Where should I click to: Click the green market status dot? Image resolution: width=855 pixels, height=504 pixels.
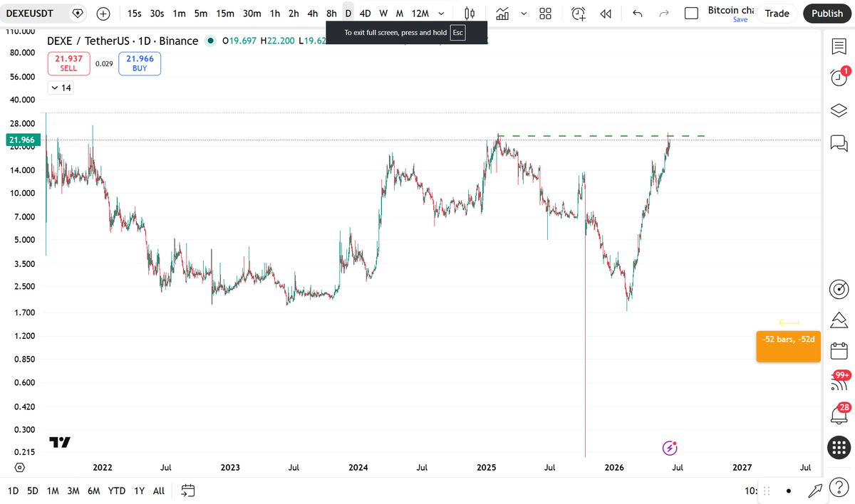[x=210, y=41]
